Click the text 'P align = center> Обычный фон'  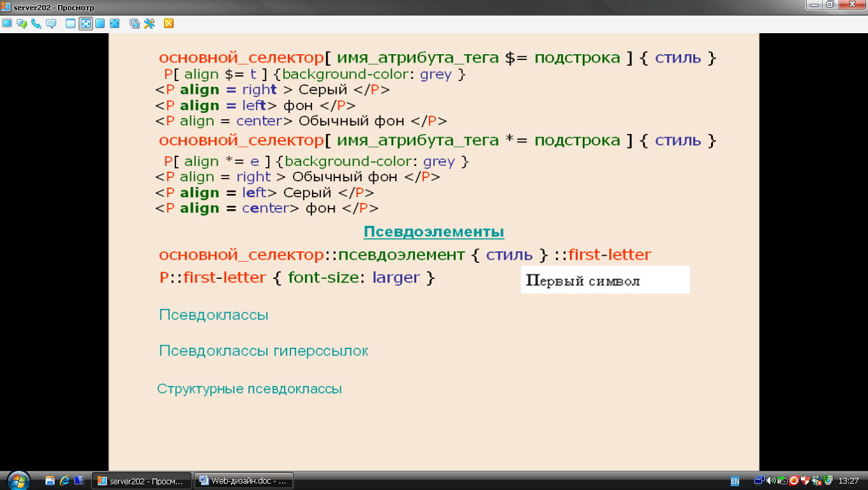[x=301, y=121]
